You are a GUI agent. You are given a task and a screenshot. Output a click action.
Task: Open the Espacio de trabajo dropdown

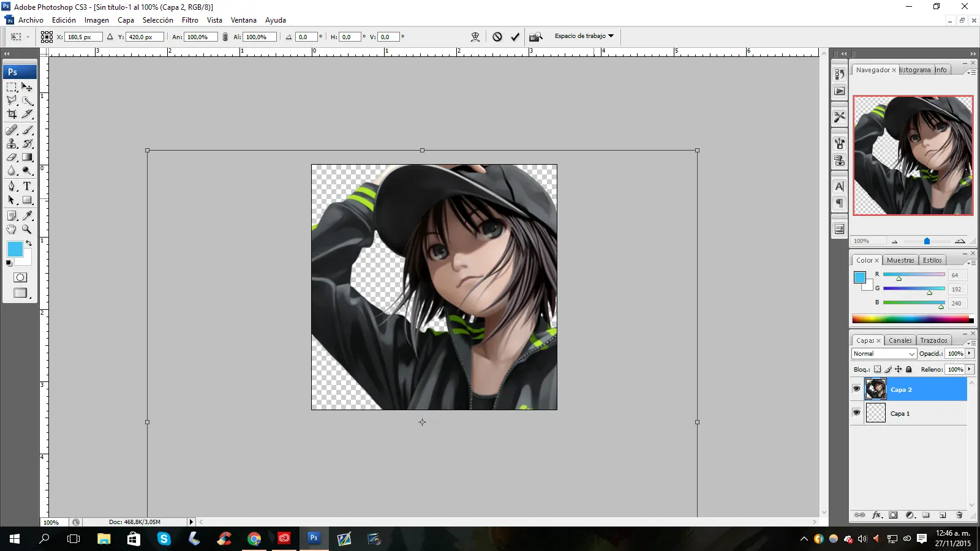584,36
